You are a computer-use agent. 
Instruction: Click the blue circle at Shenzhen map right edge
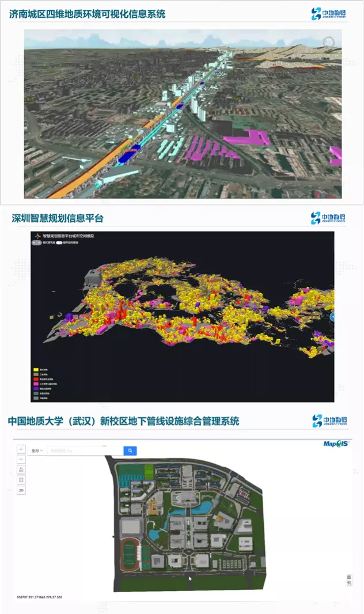coord(333,317)
